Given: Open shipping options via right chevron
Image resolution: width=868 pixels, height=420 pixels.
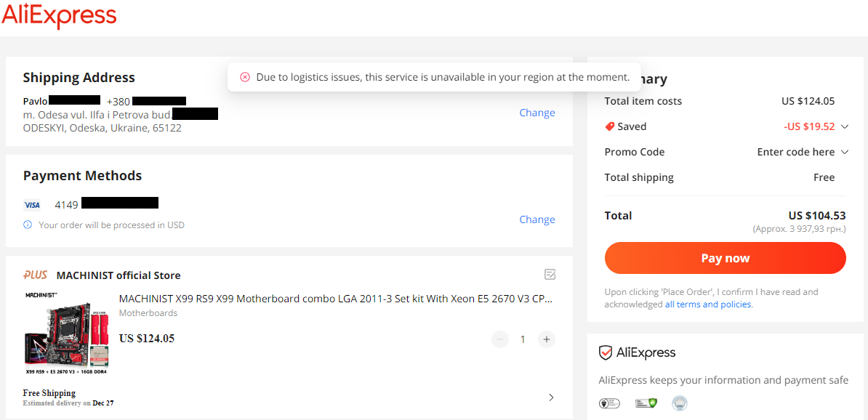Looking at the screenshot, I should point(551,397).
